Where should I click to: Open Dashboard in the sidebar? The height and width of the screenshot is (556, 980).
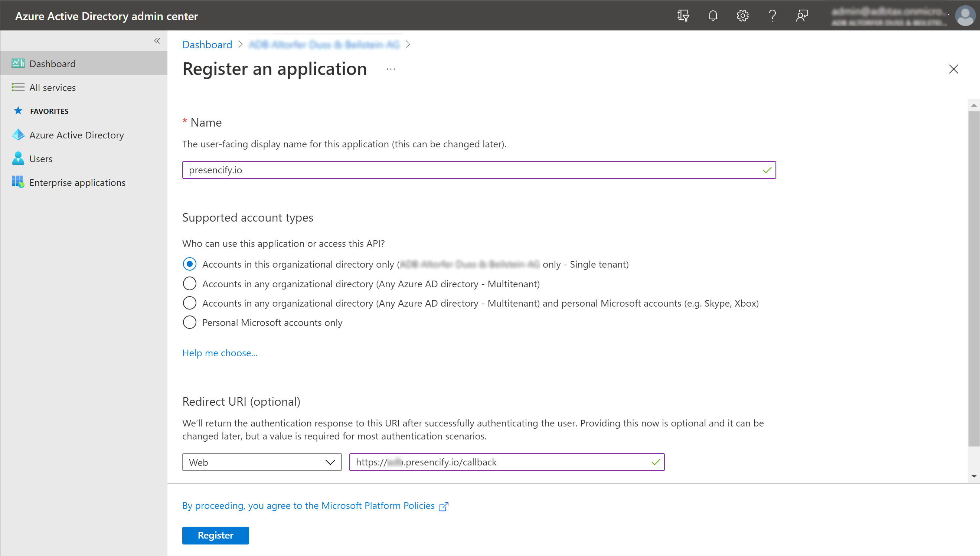coord(84,63)
